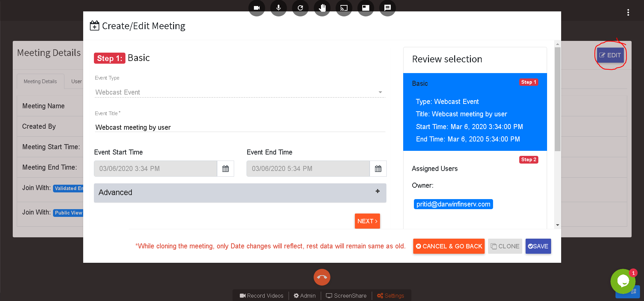Click the Step 1 badge in review
This screenshot has height=301, width=644.
coord(529,82)
